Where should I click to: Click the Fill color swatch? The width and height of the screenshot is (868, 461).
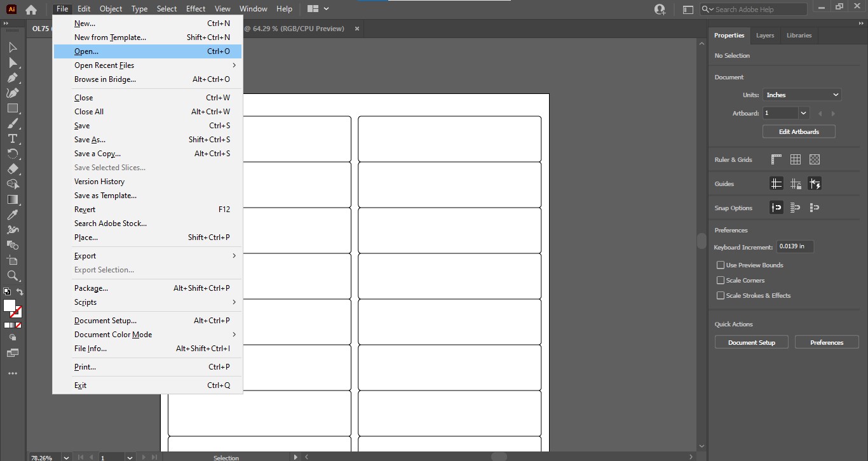tap(9, 305)
